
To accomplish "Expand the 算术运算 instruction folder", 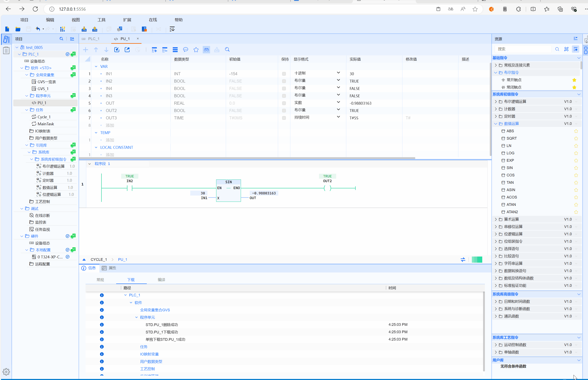I will tap(496, 219).
